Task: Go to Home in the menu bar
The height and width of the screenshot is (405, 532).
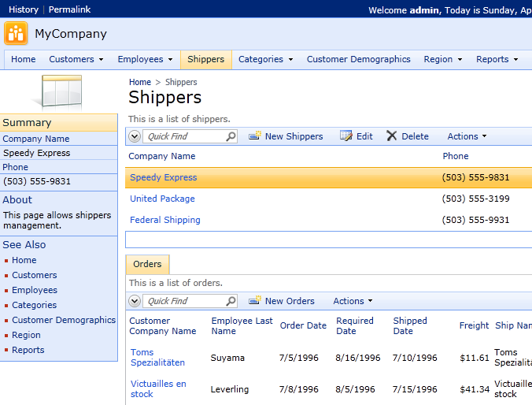Action: tap(23, 59)
